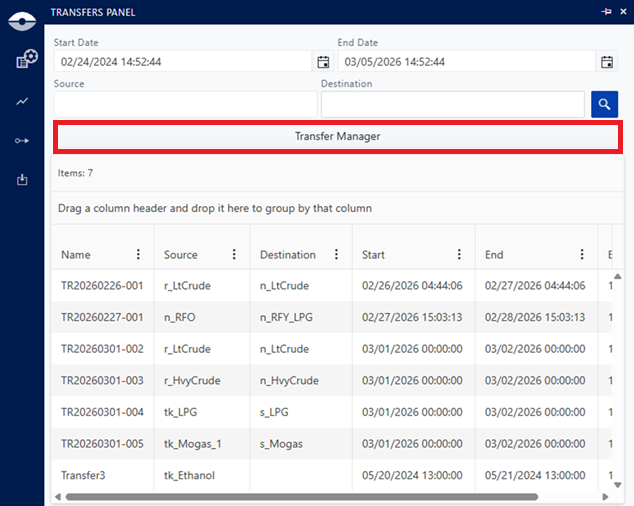634x506 pixels.
Task: Select the transfer arrow sidebar icon
Action: (x=22, y=141)
